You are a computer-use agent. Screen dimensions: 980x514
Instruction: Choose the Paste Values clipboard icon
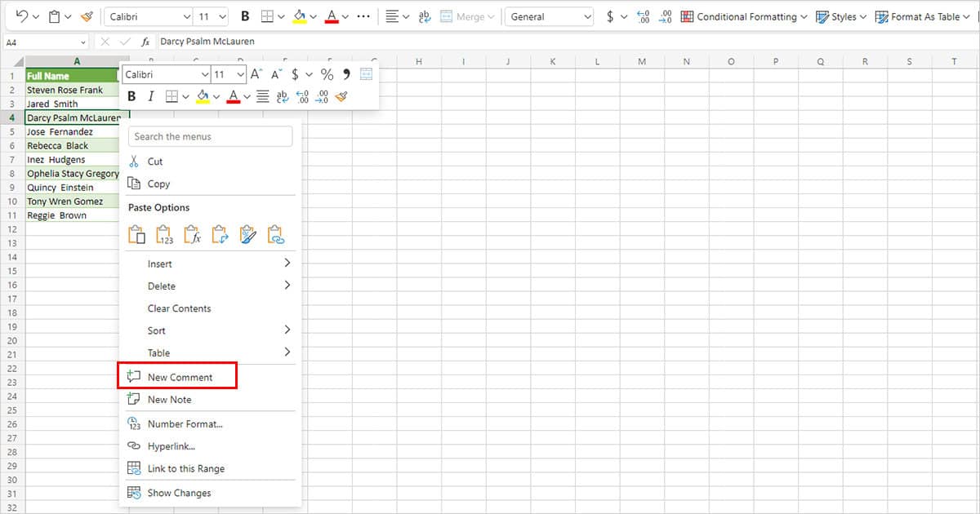coord(165,234)
